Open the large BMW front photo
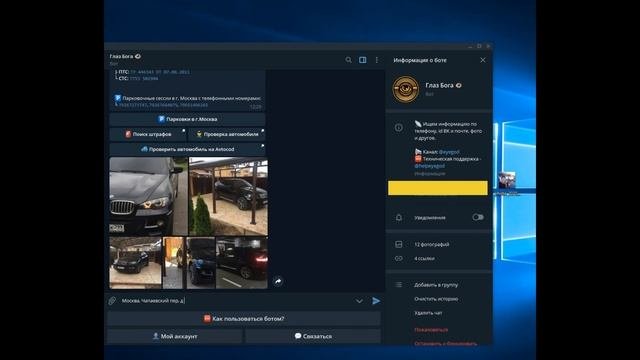640x360 pixels. [148, 196]
